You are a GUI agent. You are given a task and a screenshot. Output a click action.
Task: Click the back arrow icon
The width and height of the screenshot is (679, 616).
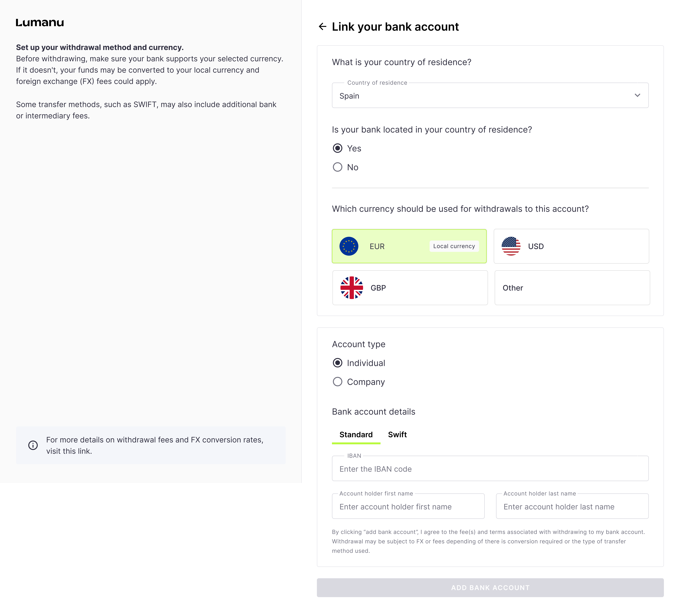(x=322, y=27)
